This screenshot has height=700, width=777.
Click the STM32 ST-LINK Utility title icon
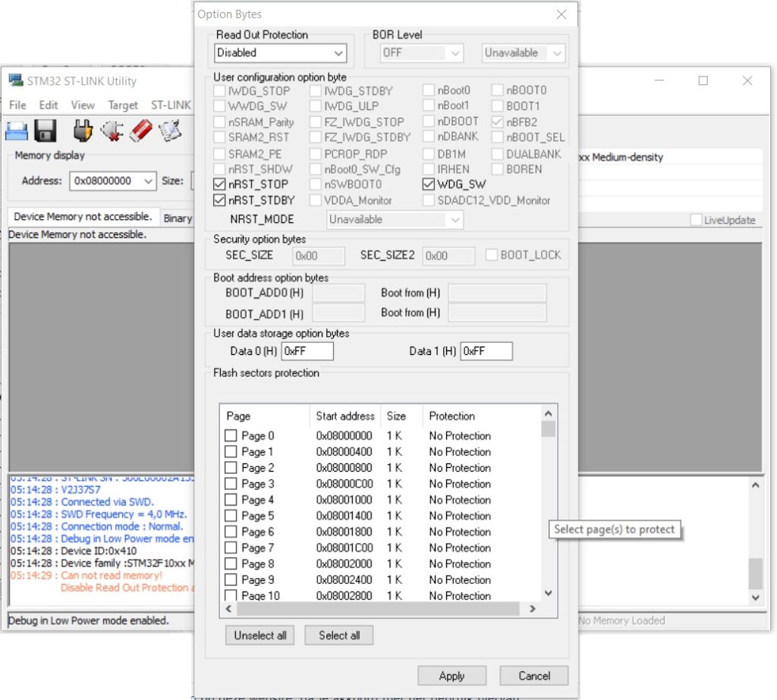(16, 80)
